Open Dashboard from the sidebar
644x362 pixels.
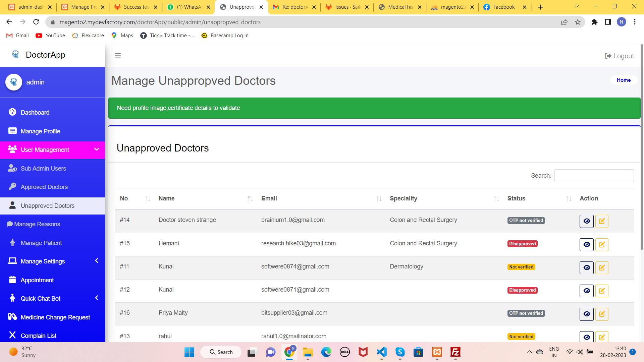click(x=35, y=113)
